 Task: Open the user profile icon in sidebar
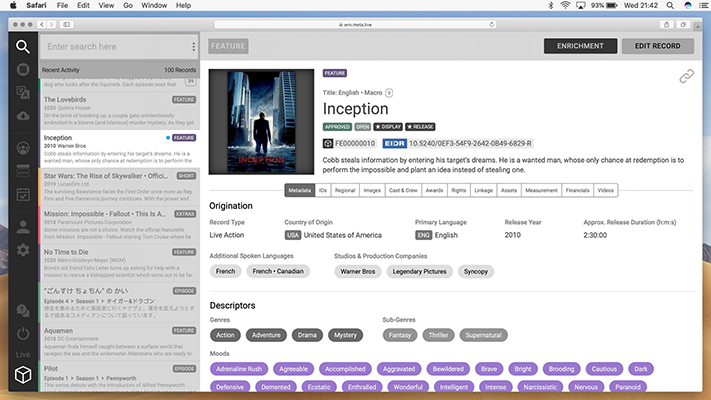(x=22, y=224)
